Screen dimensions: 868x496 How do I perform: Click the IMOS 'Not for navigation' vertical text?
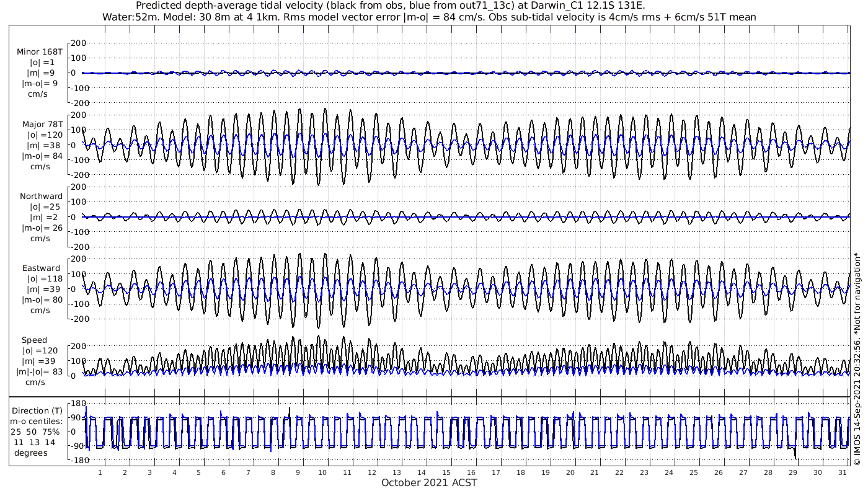(x=857, y=358)
